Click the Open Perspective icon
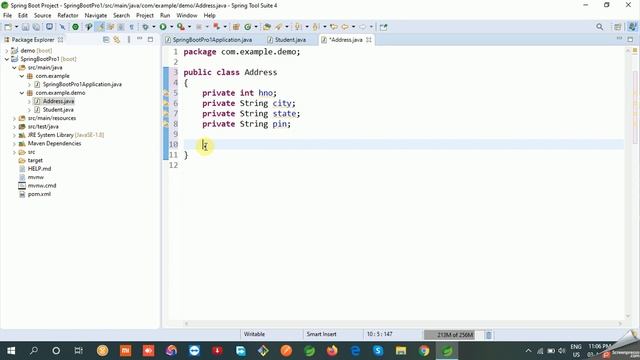 [618, 27]
